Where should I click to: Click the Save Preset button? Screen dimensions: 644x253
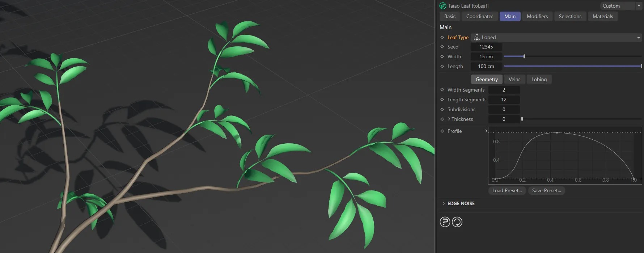546,190
